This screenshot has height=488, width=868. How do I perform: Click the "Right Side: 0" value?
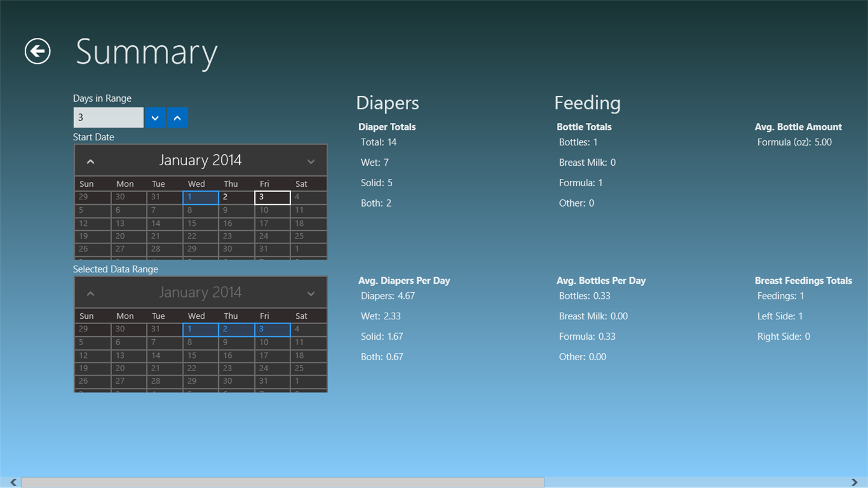click(784, 337)
